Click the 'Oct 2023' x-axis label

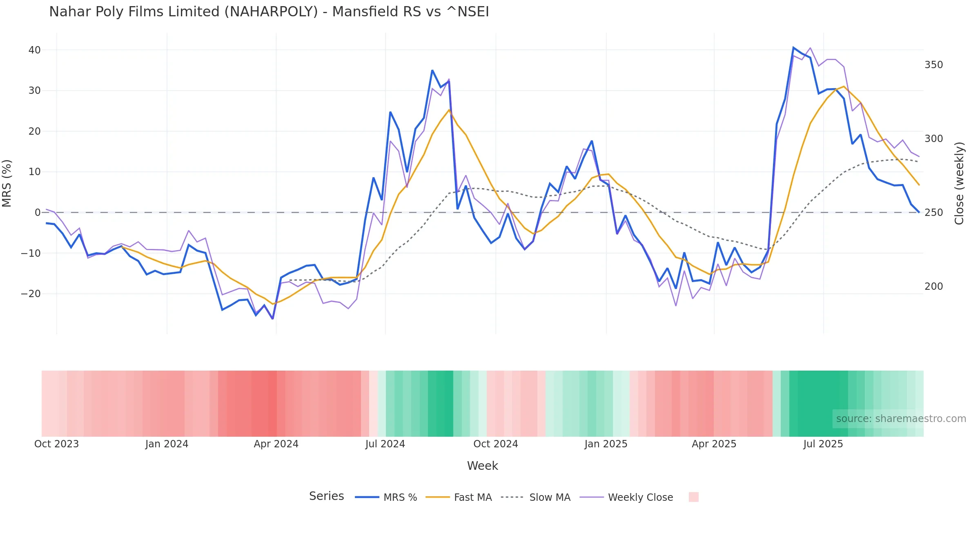coord(56,444)
